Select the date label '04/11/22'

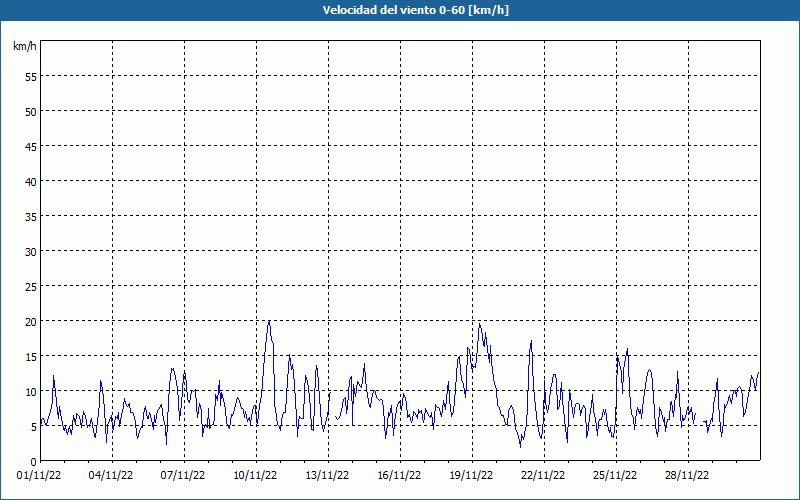tap(111, 476)
